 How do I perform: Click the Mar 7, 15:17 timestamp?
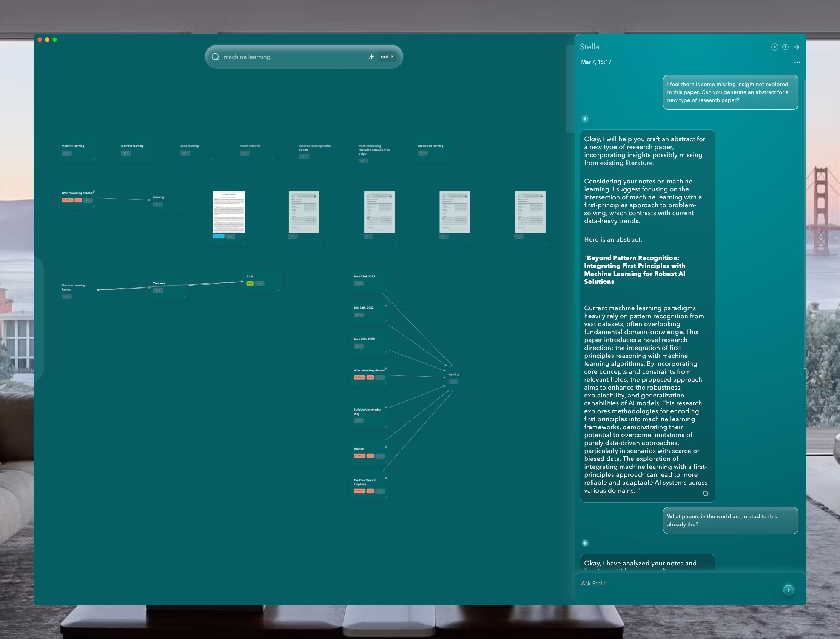(596, 62)
